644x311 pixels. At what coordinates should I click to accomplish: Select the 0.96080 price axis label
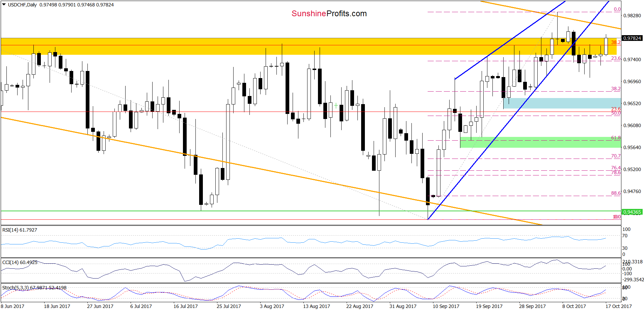pos(632,125)
